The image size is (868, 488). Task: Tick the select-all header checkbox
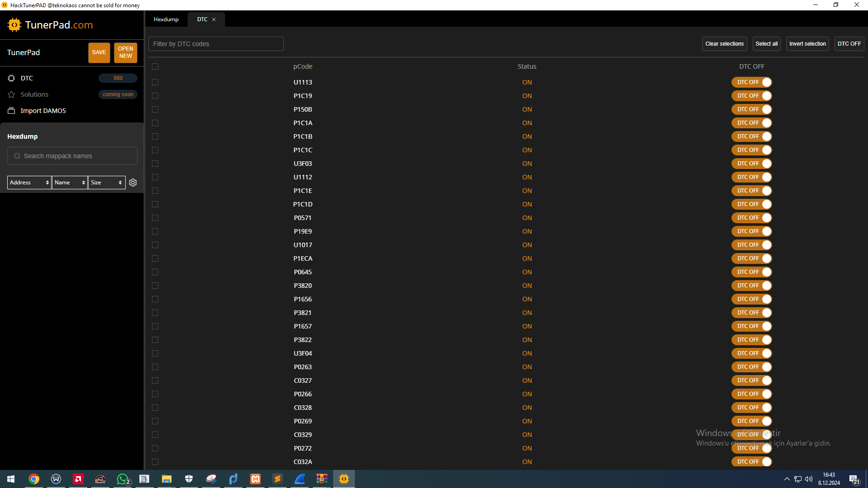pos(155,66)
